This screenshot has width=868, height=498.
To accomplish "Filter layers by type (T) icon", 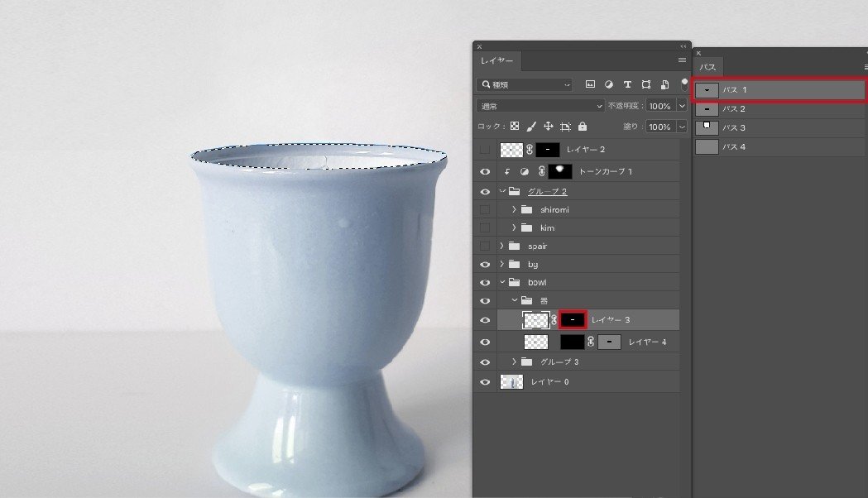I will 627,84.
